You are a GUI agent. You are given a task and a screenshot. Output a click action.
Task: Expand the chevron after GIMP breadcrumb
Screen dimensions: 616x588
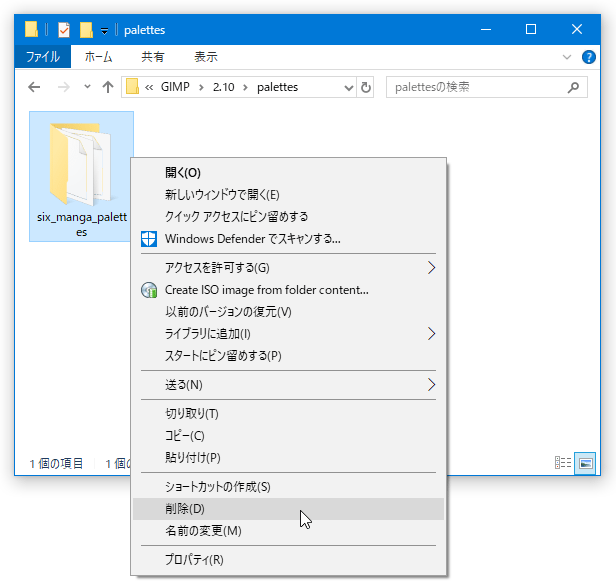point(201,87)
